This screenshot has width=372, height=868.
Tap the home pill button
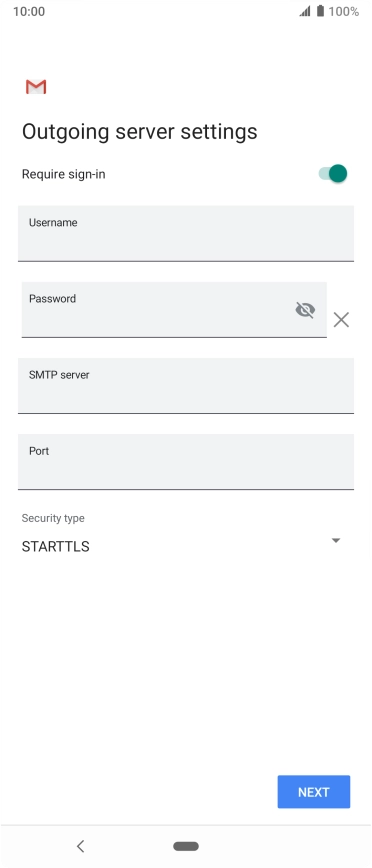coord(186,846)
